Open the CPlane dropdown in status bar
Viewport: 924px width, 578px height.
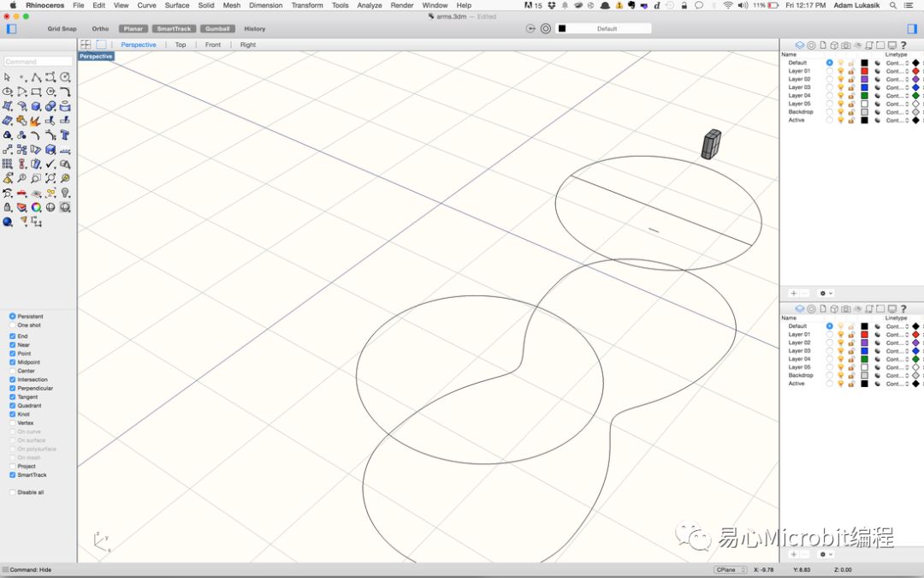pyautogui.click(x=731, y=569)
